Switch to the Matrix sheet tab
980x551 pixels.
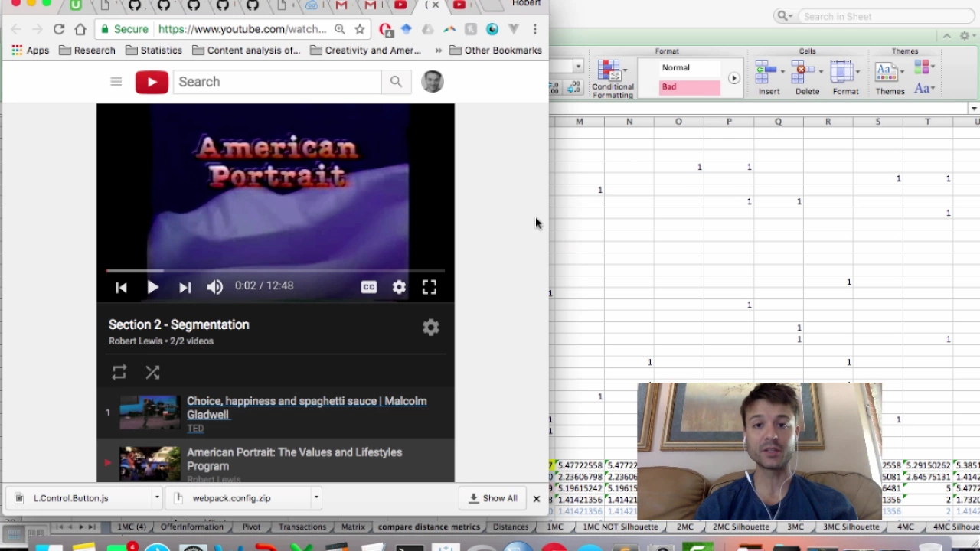point(353,527)
